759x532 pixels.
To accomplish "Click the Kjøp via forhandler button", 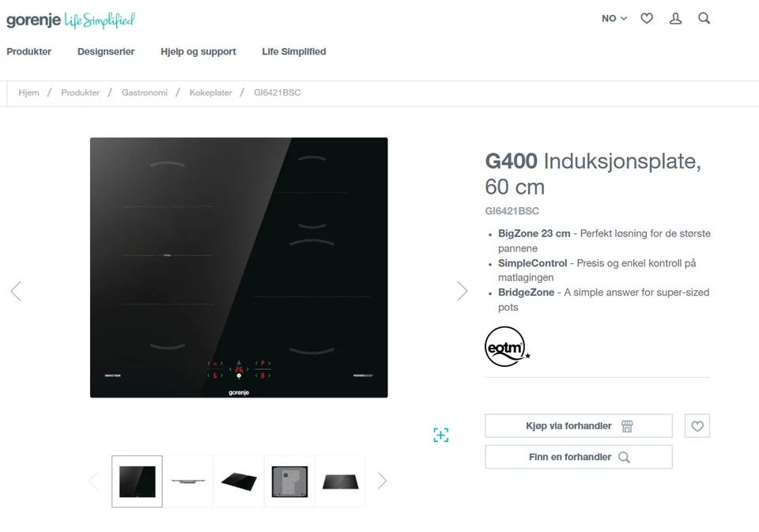I will tap(579, 426).
